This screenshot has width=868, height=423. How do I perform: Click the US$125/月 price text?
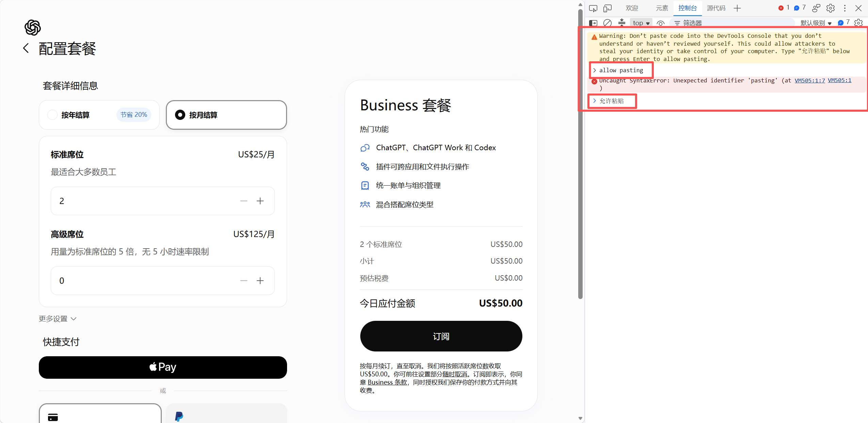click(x=254, y=234)
